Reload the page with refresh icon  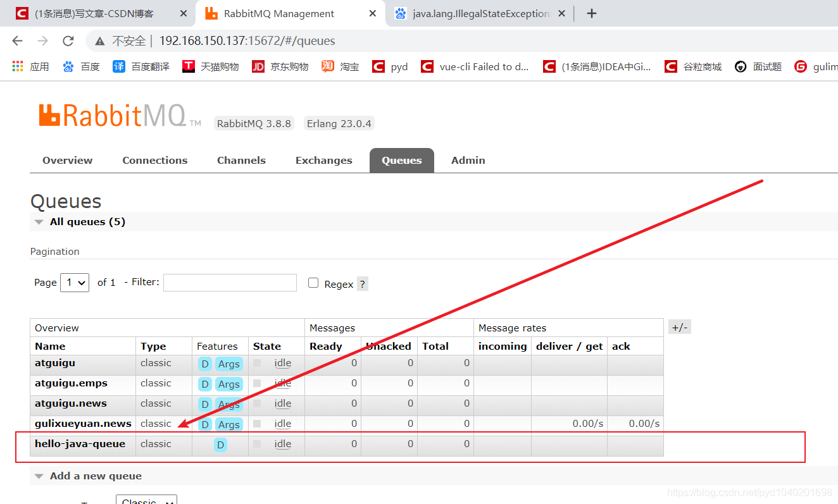[x=68, y=41]
